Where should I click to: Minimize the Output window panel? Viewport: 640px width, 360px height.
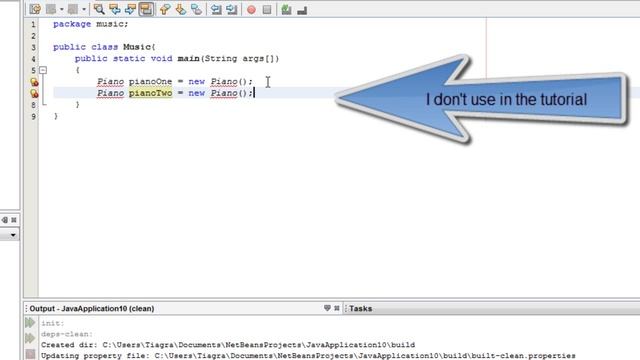point(327,308)
